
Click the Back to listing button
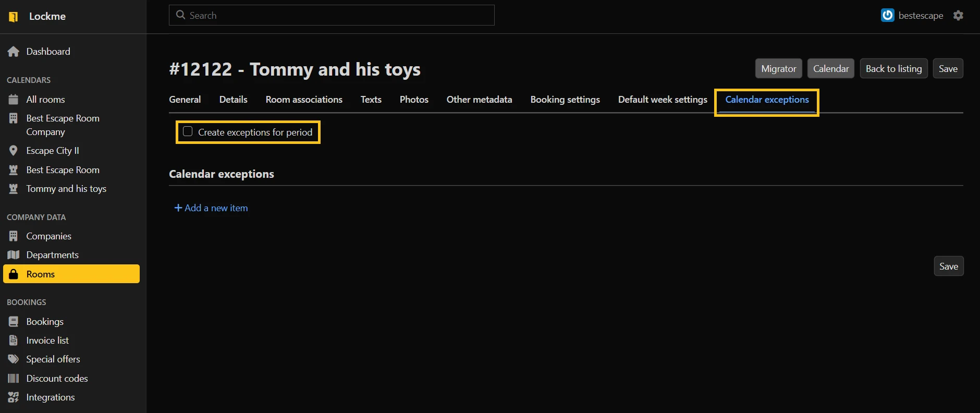[x=893, y=69]
